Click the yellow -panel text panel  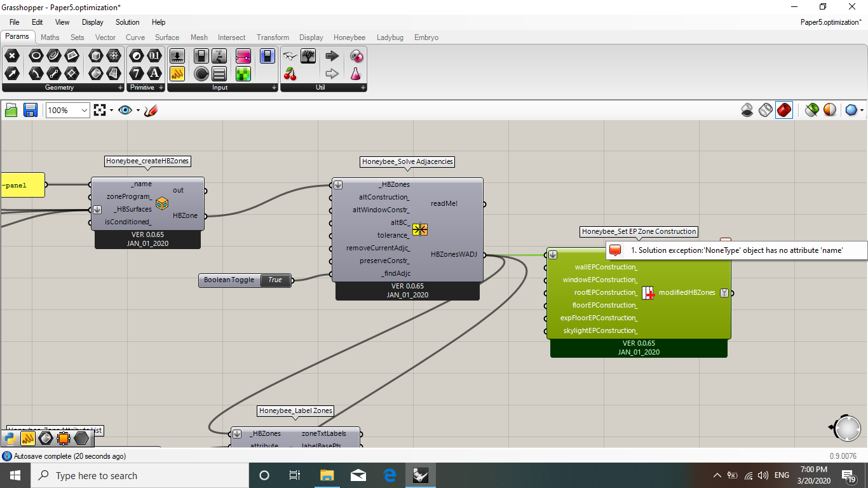[22, 186]
